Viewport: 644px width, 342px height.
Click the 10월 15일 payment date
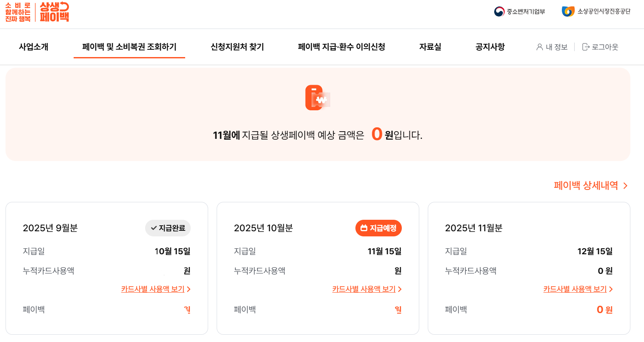pos(172,251)
